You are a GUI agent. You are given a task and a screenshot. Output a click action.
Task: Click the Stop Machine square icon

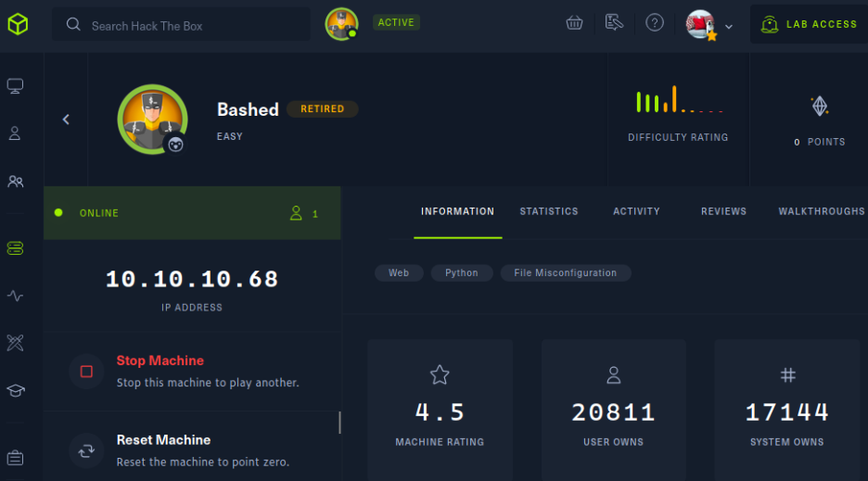click(x=86, y=372)
